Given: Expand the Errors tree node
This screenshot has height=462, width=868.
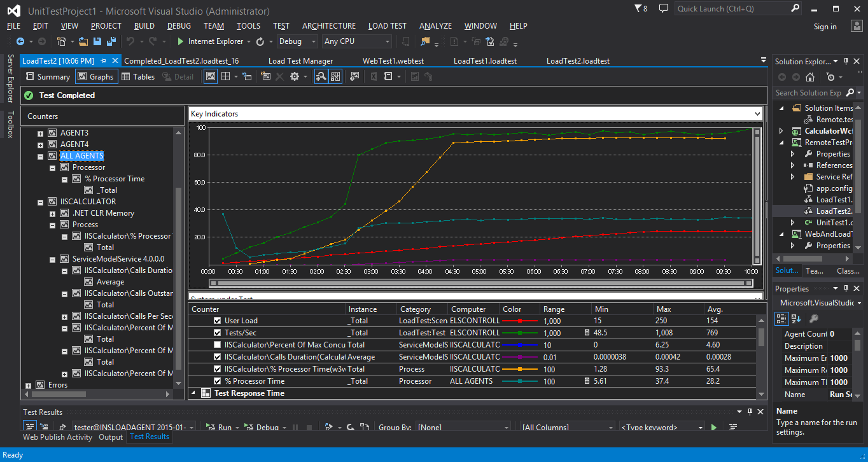Looking at the screenshot, I should [28, 385].
